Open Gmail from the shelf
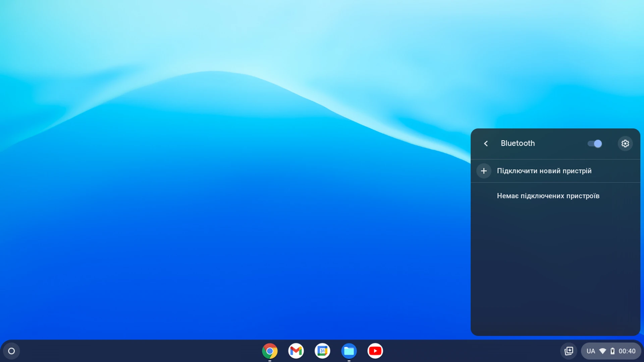This screenshot has width=644, height=362. (296, 351)
